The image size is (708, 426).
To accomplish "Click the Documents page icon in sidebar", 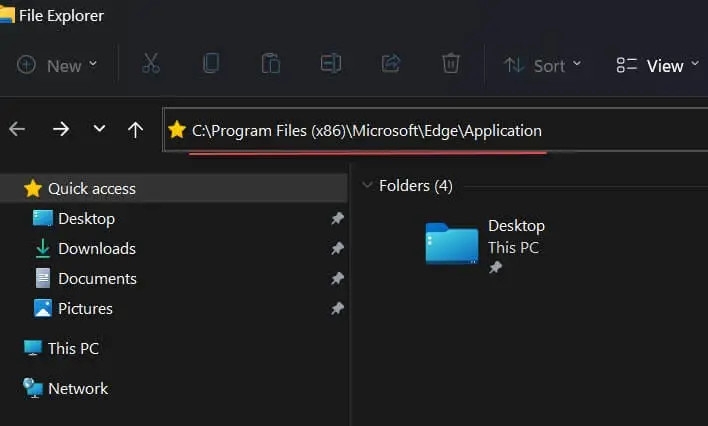I will point(43,278).
